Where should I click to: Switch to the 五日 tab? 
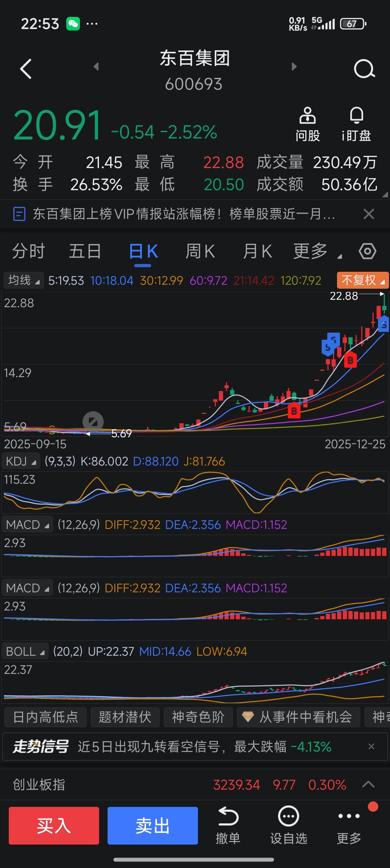point(85,251)
